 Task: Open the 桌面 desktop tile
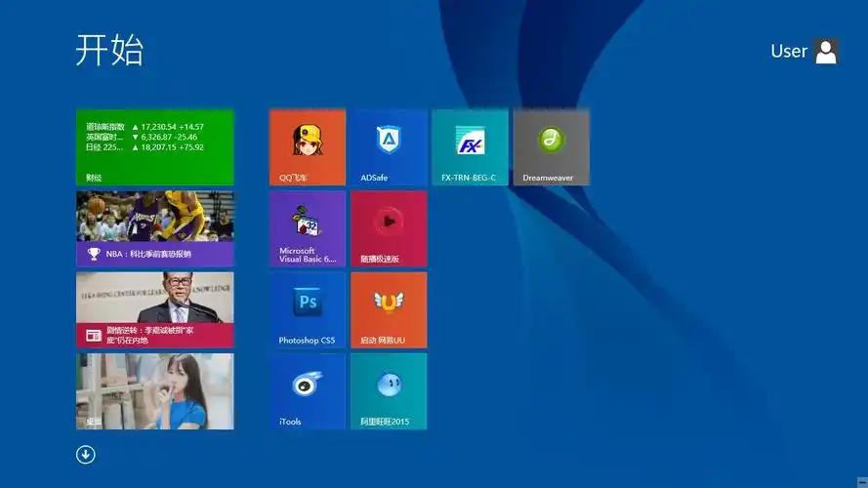[155, 390]
